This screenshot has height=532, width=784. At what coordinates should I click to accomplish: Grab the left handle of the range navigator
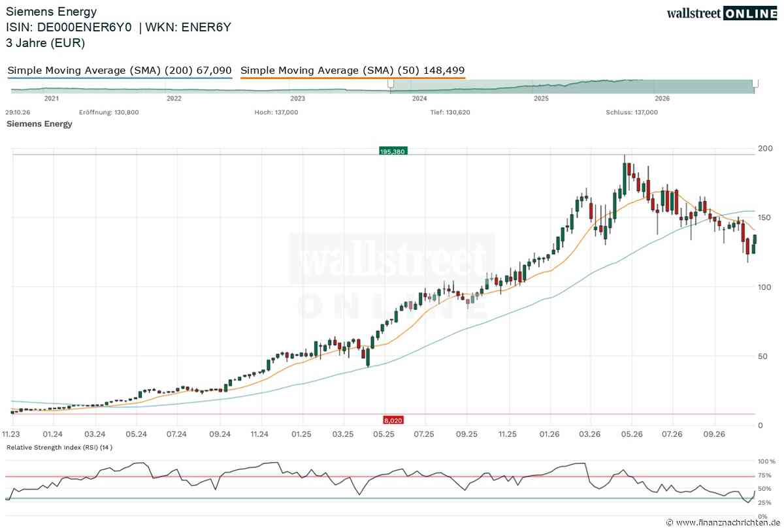tap(390, 84)
